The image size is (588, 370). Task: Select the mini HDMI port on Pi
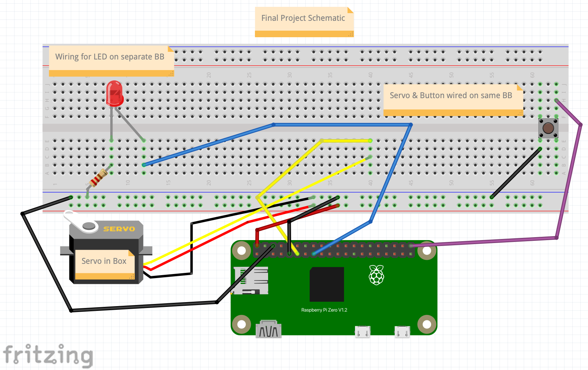tap(268, 329)
